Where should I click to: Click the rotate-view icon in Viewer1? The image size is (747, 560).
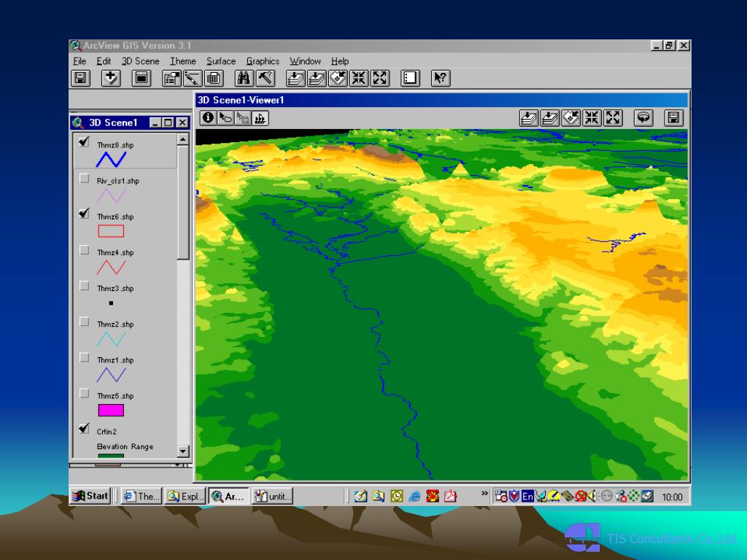click(643, 117)
